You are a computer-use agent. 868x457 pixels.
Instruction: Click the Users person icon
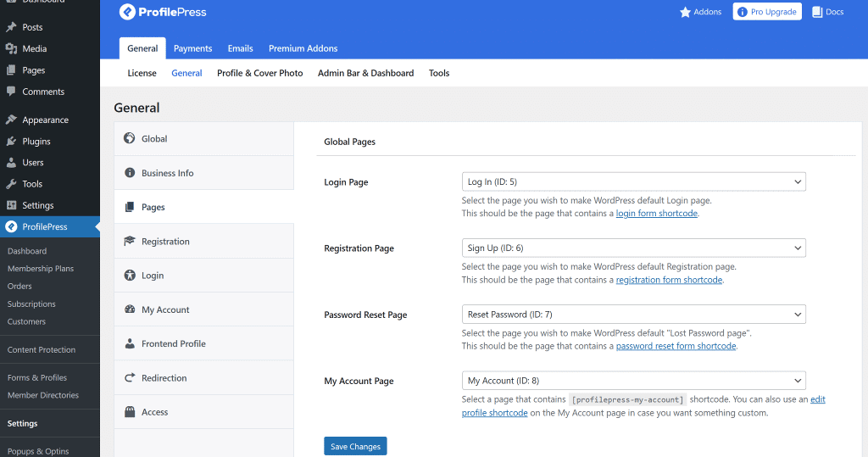[x=11, y=163]
